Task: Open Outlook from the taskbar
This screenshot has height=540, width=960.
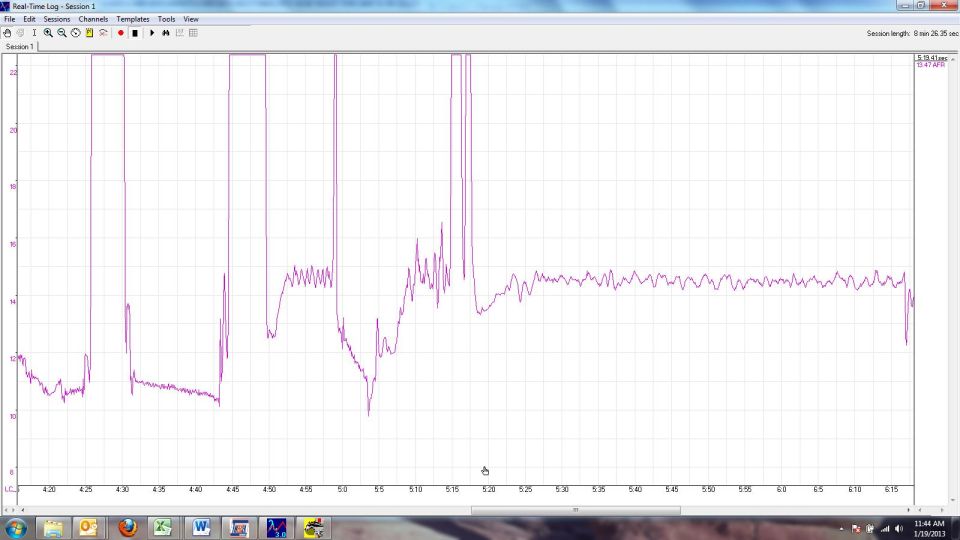Action: [x=88, y=528]
